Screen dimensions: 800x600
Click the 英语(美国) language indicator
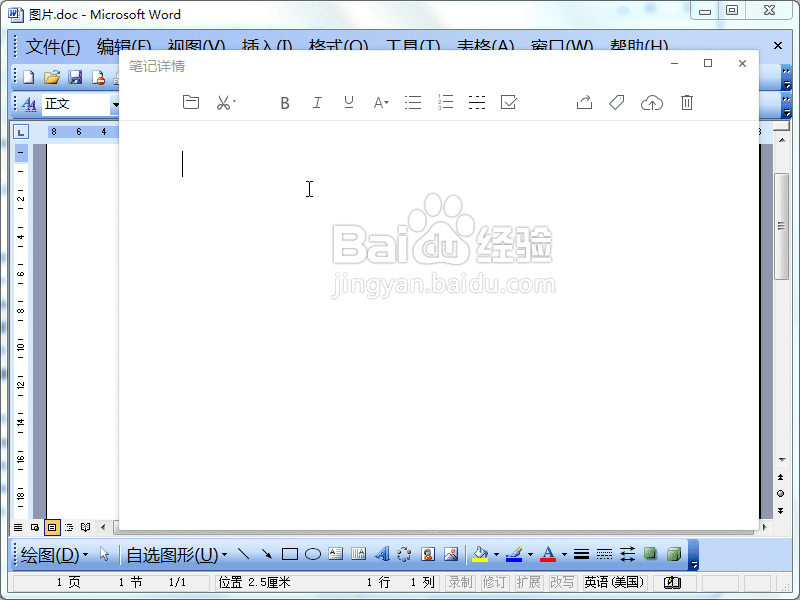(x=614, y=582)
